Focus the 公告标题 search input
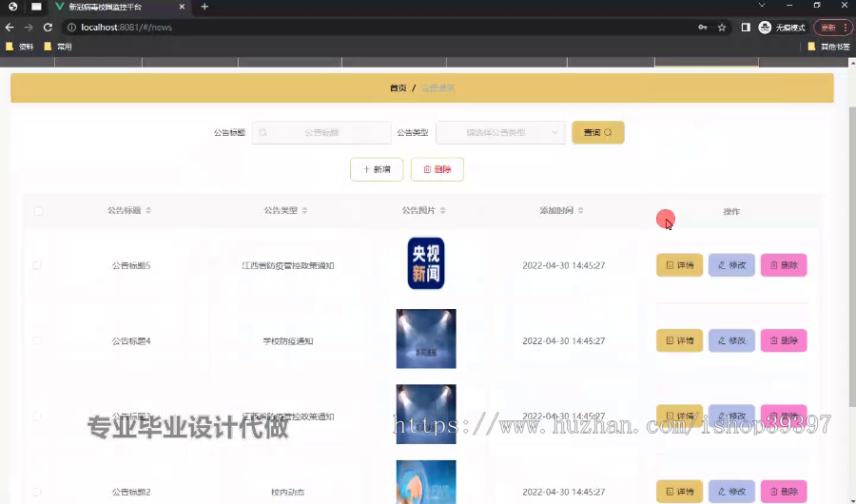 (321, 132)
